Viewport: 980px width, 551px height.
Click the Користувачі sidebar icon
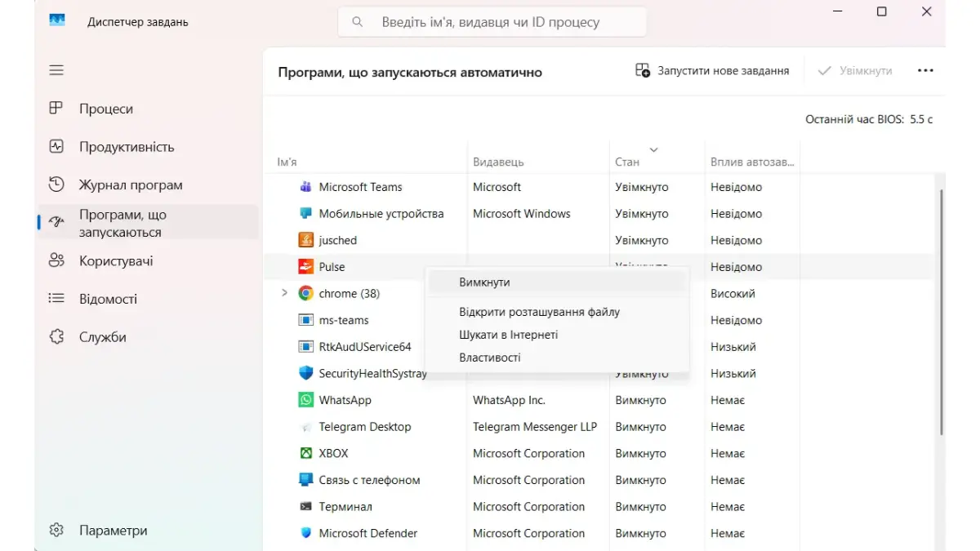[56, 261]
